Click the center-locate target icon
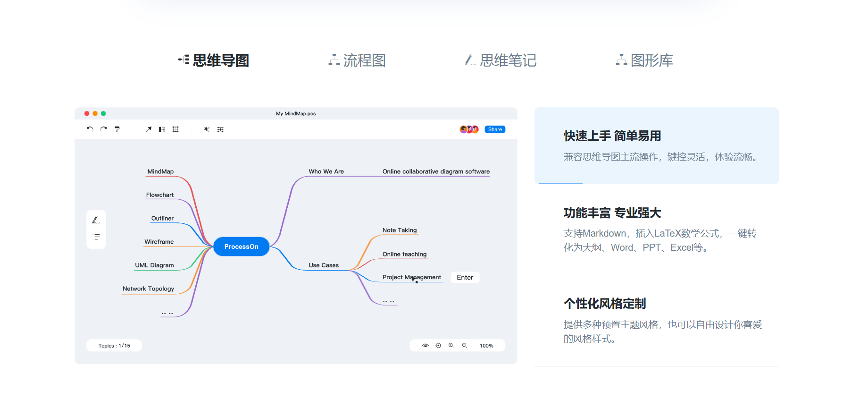 click(x=438, y=345)
